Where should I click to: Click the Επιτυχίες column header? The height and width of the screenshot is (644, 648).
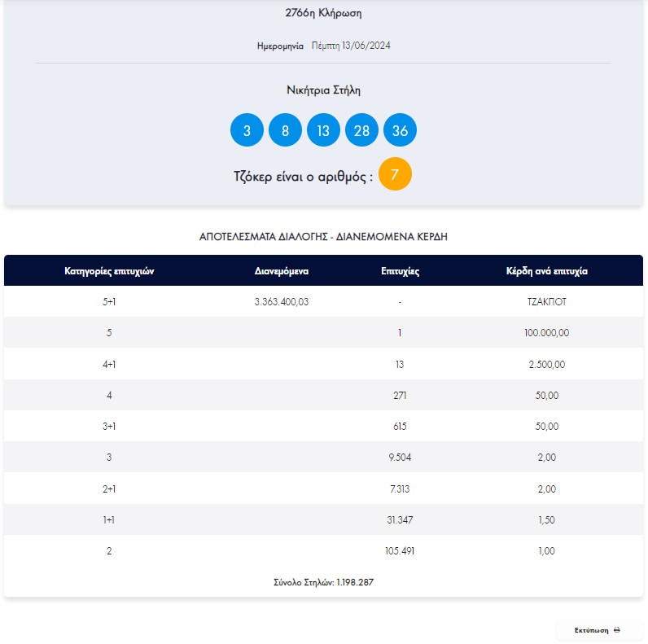pyautogui.click(x=400, y=271)
